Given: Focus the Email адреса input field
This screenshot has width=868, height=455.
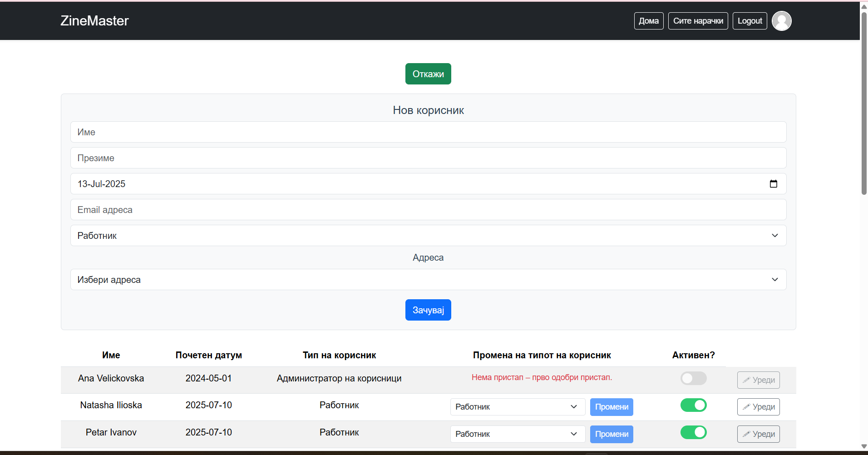Looking at the screenshot, I should (428, 210).
